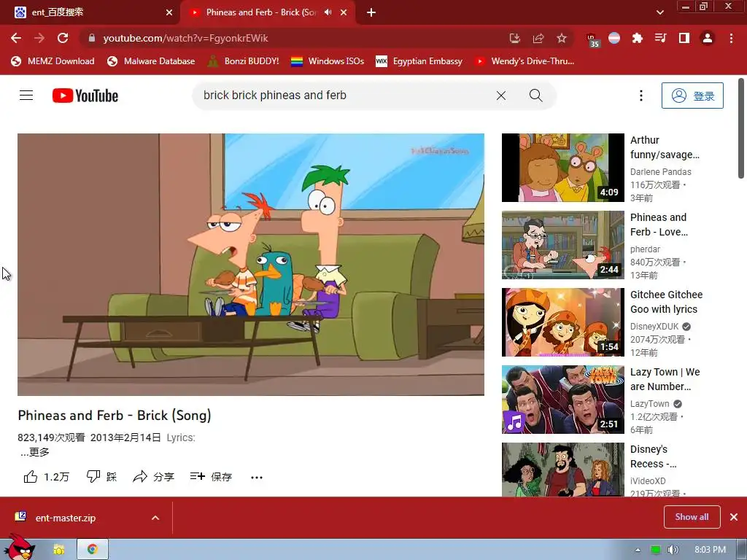Like the video with thumbs up

tap(46, 477)
